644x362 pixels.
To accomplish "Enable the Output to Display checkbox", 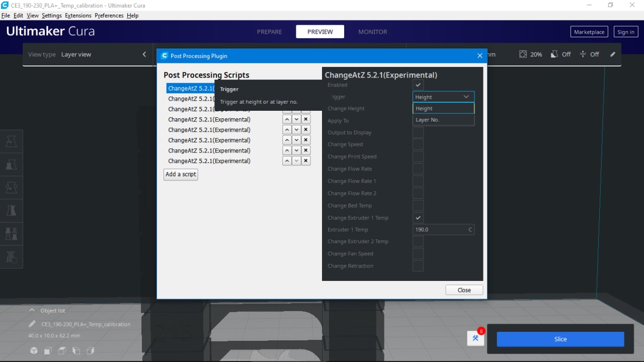I will pyautogui.click(x=418, y=132).
